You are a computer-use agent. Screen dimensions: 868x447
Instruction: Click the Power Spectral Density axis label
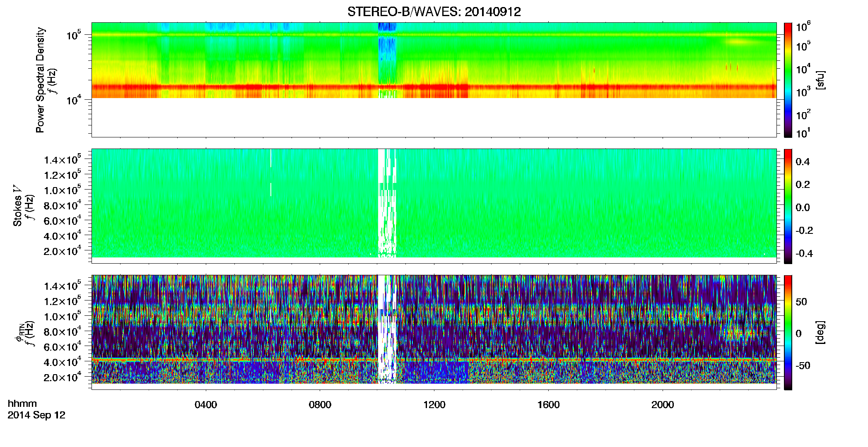point(40,80)
